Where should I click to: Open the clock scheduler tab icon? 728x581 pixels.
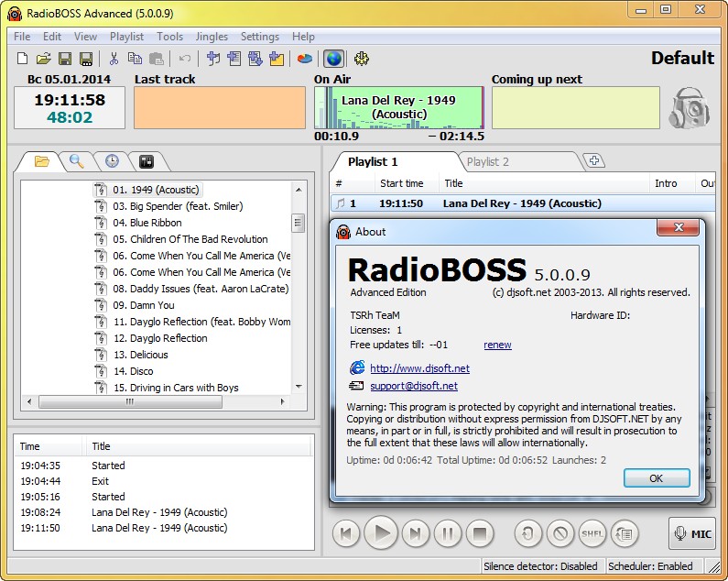tap(112, 161)
